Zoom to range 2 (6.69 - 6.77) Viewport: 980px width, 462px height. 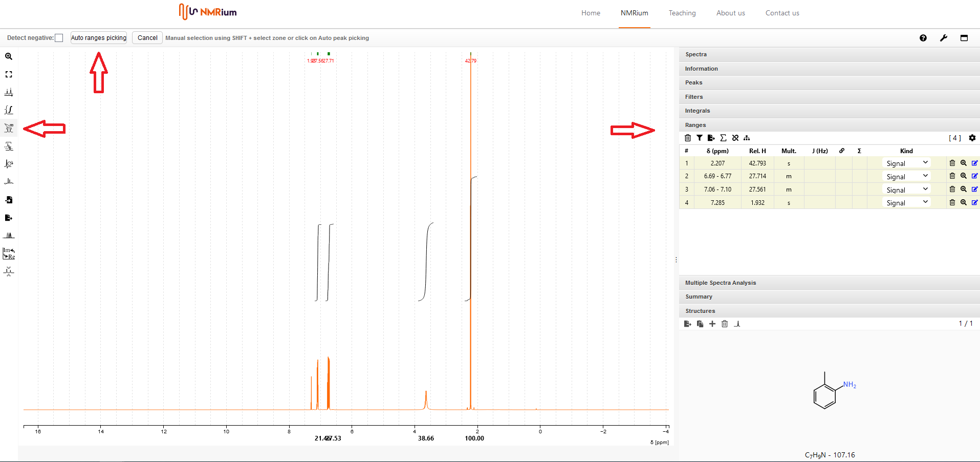(x=964, y=176)
